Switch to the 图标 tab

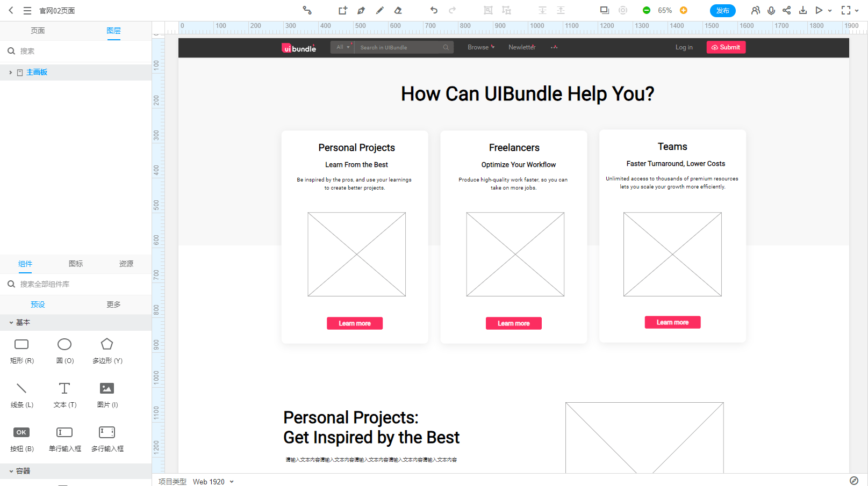tap(76, 264)
